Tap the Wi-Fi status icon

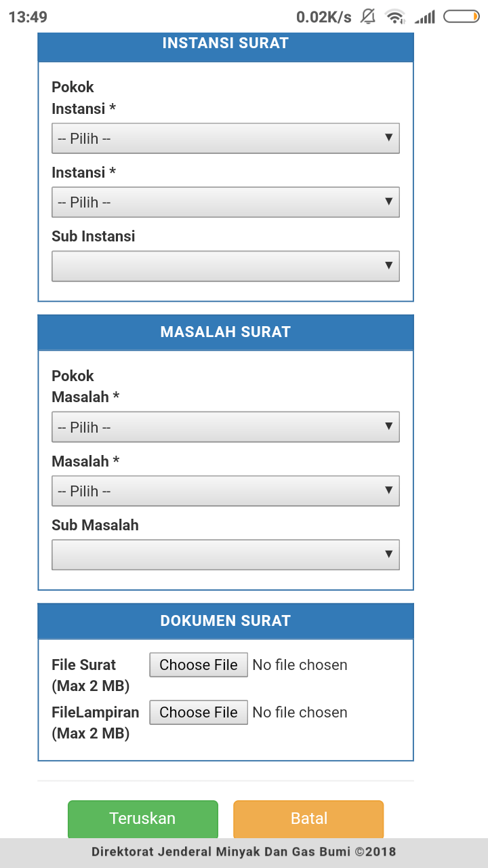pyautogui.click(x=394, y=16)
